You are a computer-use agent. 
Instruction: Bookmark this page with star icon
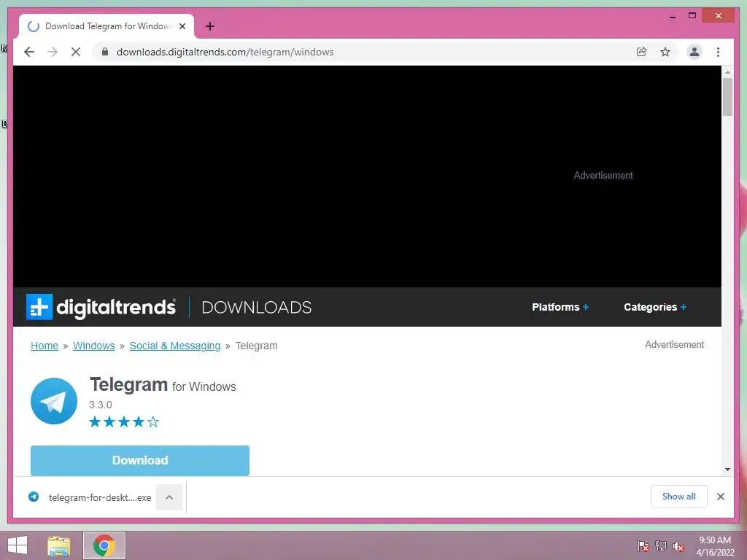[x=665, y=52]
